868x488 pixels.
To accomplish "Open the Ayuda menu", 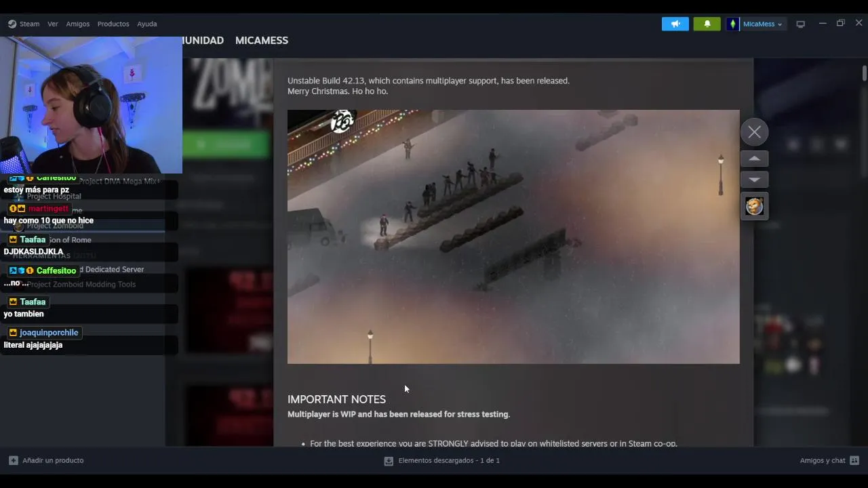I will (147, 24).
